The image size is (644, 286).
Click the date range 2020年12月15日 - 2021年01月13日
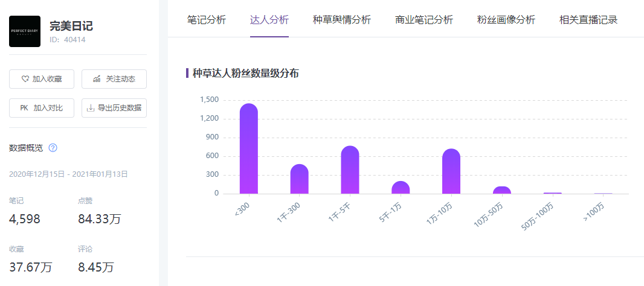click(x=69, y=174)
